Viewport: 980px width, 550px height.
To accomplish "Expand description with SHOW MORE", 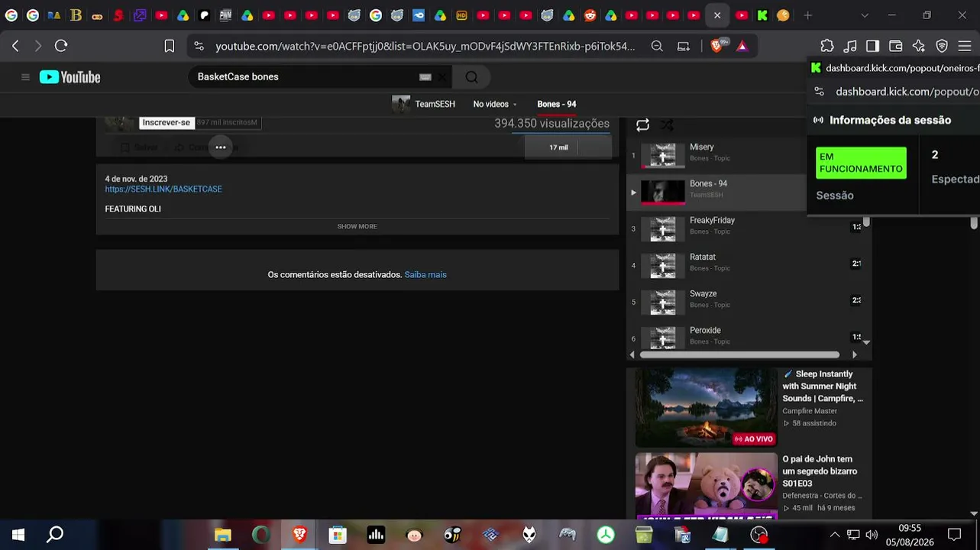I will 357,227.
